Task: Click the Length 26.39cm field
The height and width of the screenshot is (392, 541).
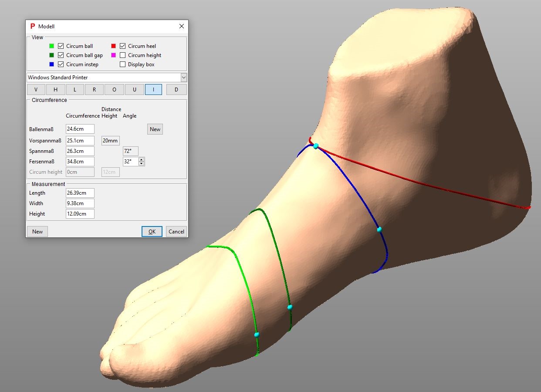Action: pos(80,193)
